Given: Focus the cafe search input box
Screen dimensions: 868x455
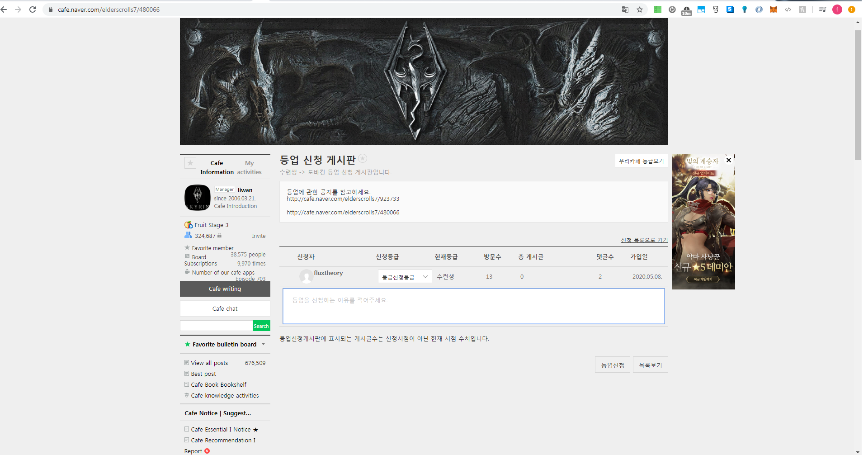Looking at the screenshot, I should coord(217,326).
